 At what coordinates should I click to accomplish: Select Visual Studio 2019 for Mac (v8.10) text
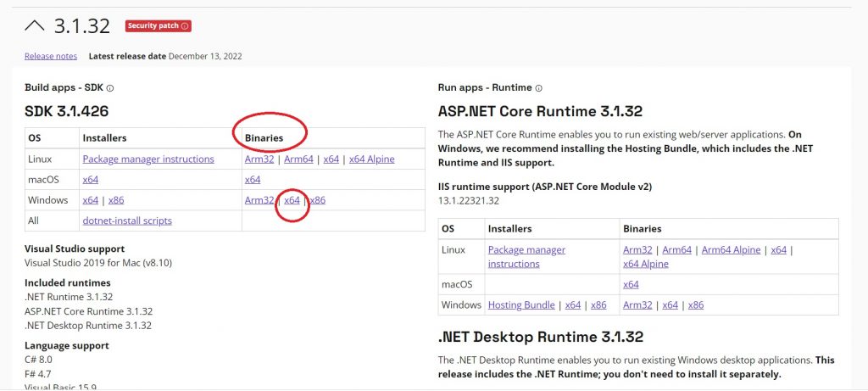[x=98, y=263]
